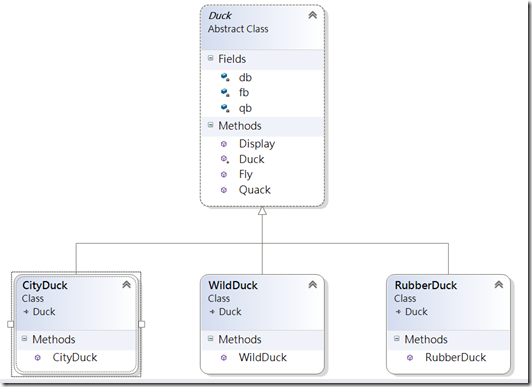Image resolution: width=532 pixels, height=387 pixels.
Task: Click the WildDuck class title
Action: [x=233, y=285]
